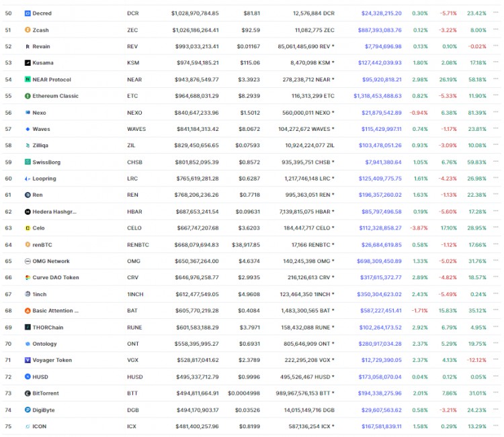504x437 pixels.
Task: Click the renBTC logo icon
Action: (28, 244)
